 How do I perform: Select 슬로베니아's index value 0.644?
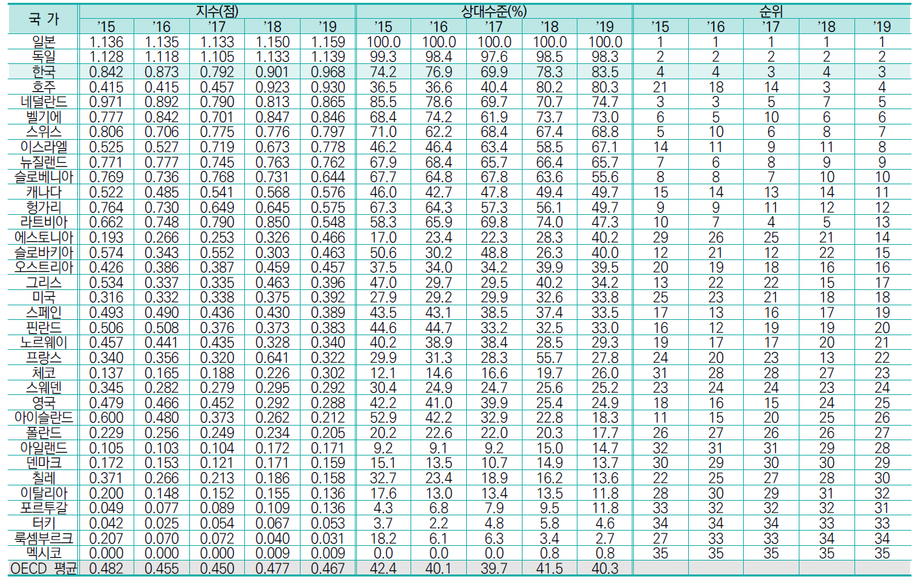pyautogui.click(x=327, y=177)
